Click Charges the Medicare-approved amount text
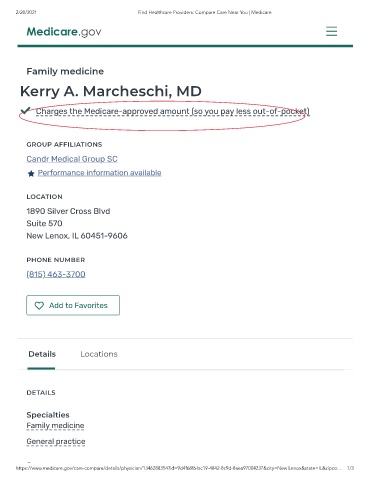The width and height of the screenshot is (370, 480). click(173, 111)
